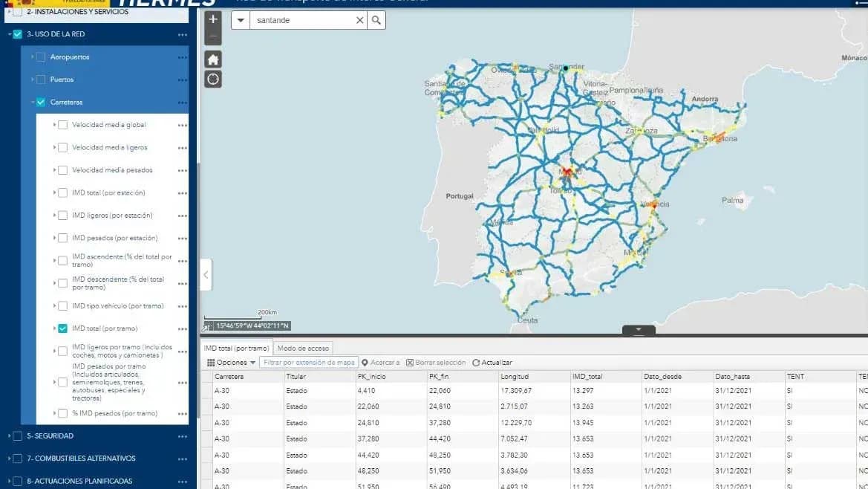
Task: Enable the Puertos layer checkbox
Action: pos(41,80)
